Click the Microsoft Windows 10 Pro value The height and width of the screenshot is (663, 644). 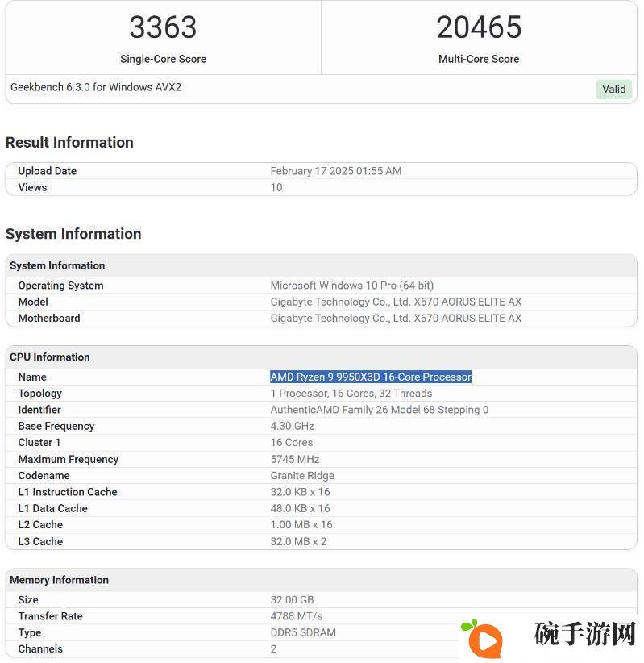(x=352, y=286)
